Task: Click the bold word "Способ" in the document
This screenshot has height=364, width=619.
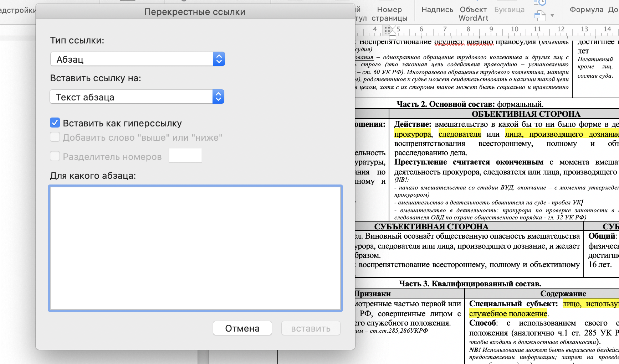Action: [x=483, y=323]
